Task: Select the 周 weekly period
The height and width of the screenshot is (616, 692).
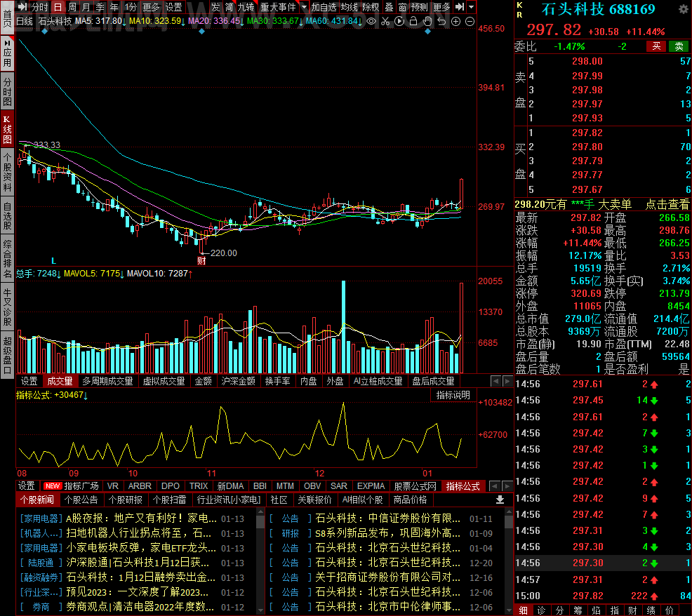Action: coord(72,7)
